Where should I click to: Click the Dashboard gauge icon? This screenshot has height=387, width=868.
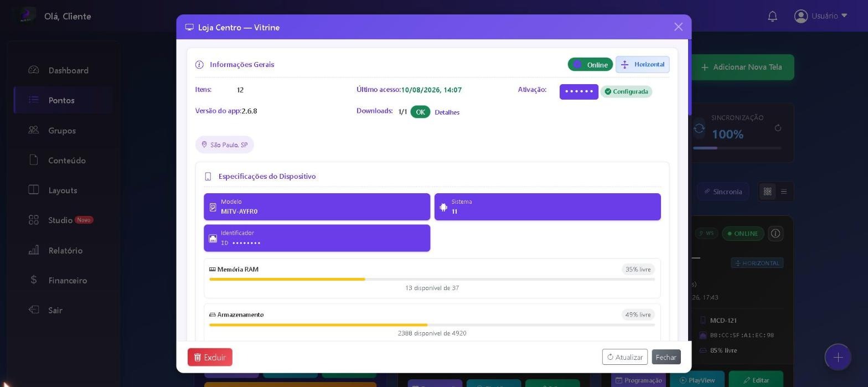click(34, 70)
